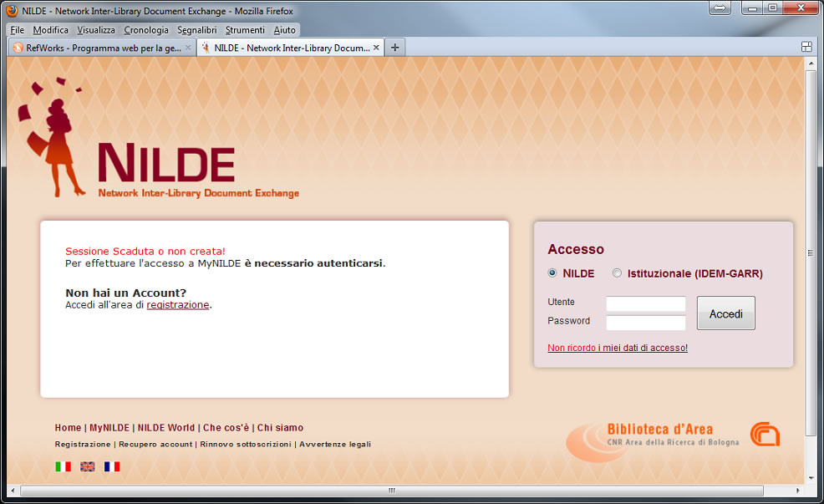Open a new tab with plus button

pos(394,48)
